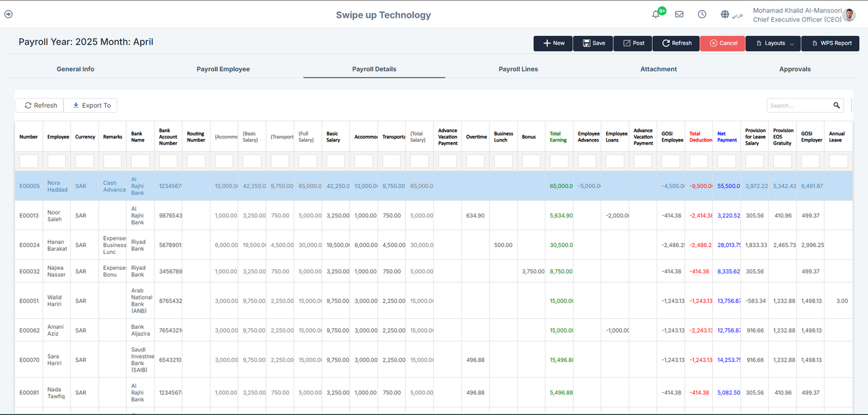Switch language with the globe icon
This screenshot has width=868, height=415.
725,14
